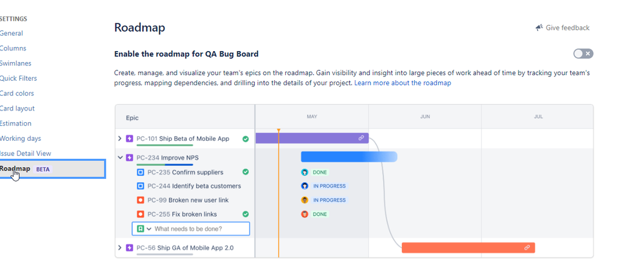The image size is (644, 272).
Task: Click the link icon on purple roadmap bar
Action: (x=361, y=138)
